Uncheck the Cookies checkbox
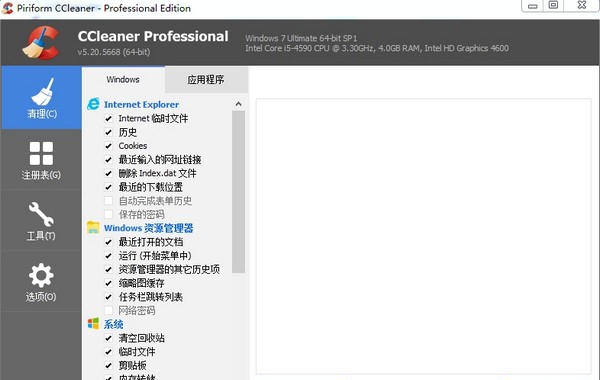 (109, 146)
